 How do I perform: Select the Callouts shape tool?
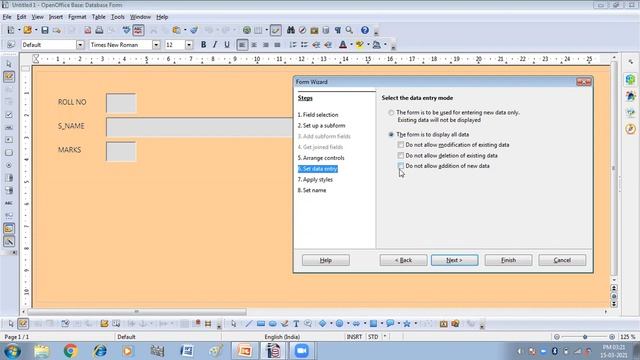point(390,324)
